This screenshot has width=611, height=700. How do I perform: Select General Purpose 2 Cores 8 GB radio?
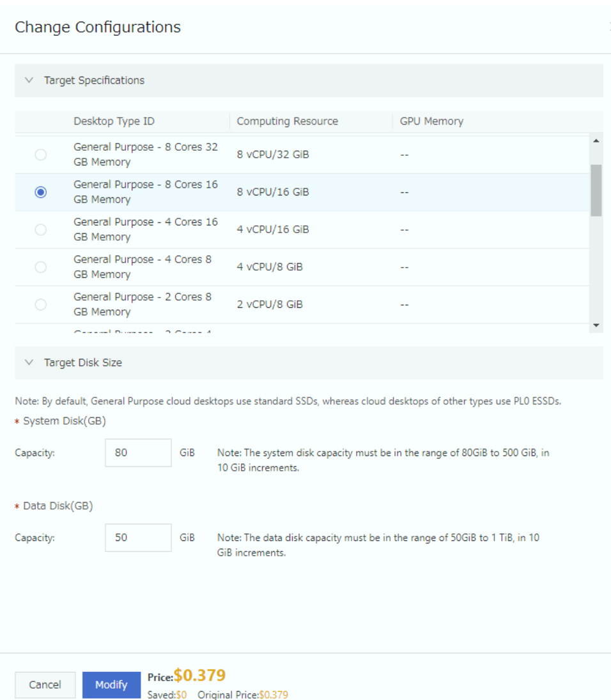pos(41,305)
